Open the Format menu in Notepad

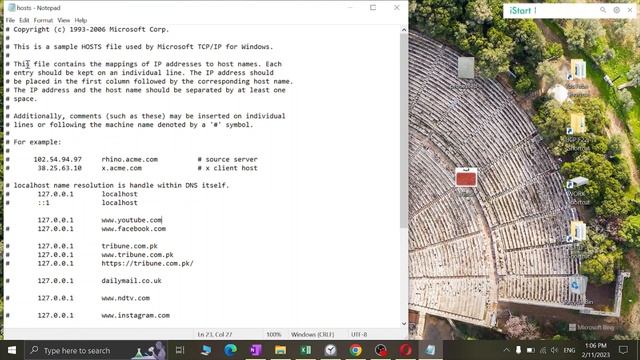(x=43, y=20)
